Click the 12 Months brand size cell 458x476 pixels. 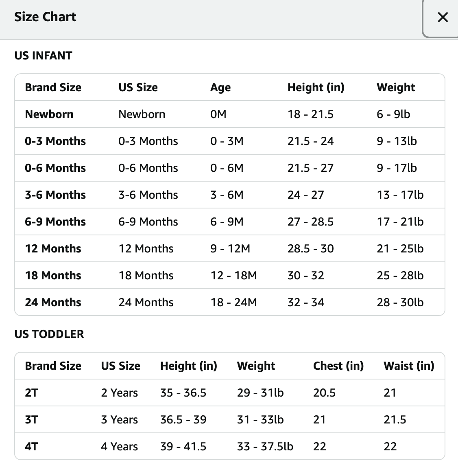53,248
